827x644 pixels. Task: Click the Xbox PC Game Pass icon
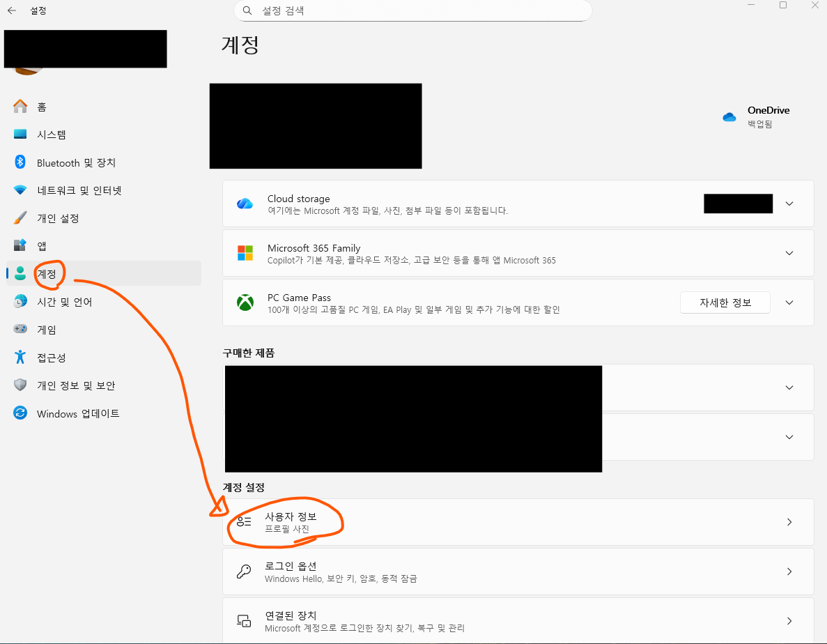(x=245, y=302)
